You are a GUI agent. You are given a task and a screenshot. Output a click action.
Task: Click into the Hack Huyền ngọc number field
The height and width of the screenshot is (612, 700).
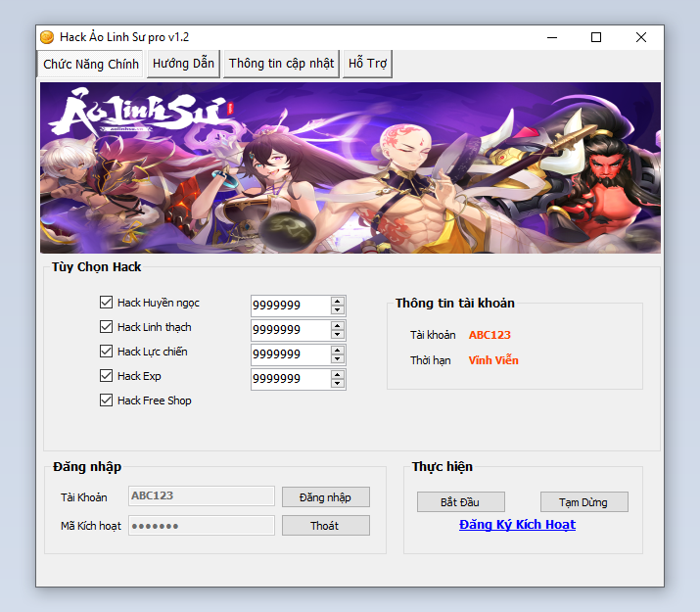(289, 306)
